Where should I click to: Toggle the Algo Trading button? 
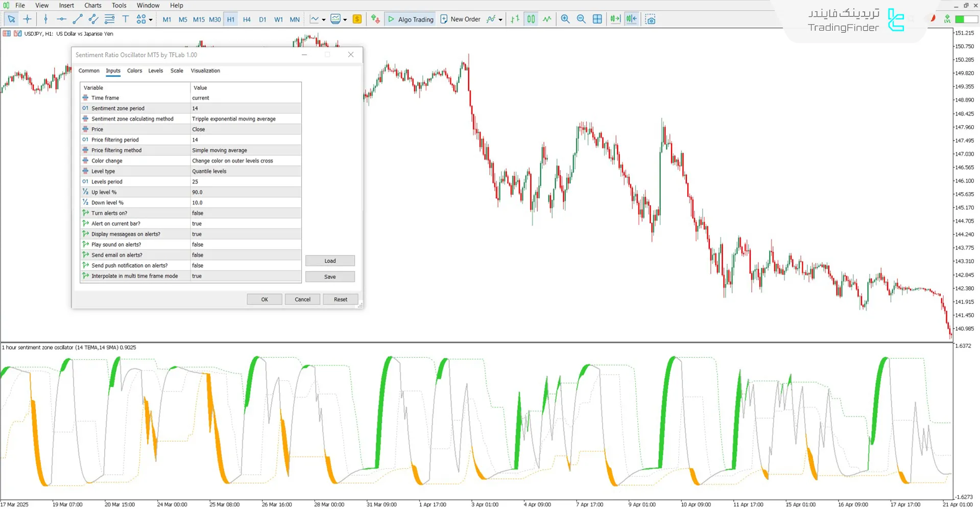pos(411,19)
